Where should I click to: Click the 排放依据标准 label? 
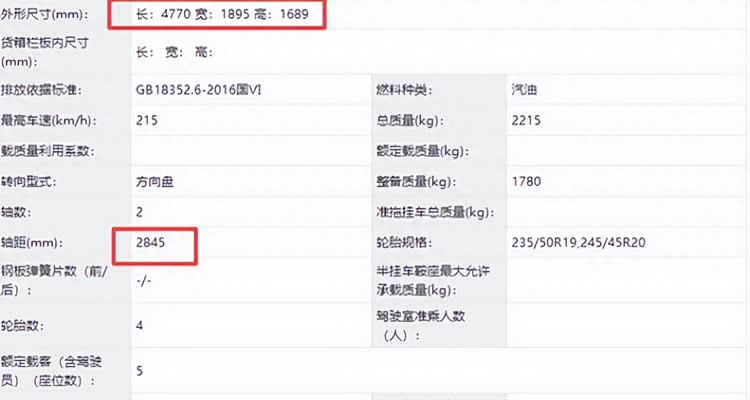(x=42, y=90)
